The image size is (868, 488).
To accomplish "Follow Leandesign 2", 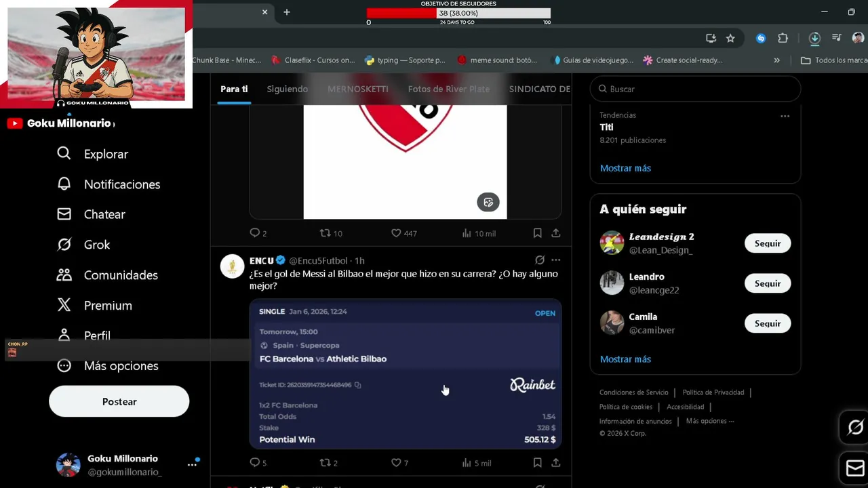I will click(x=768, y=243).
